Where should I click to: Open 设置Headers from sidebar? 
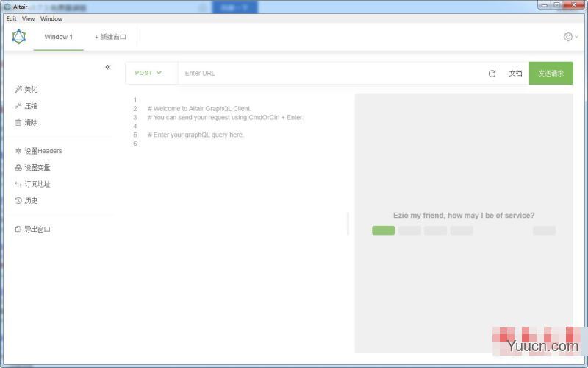point(38,151)
